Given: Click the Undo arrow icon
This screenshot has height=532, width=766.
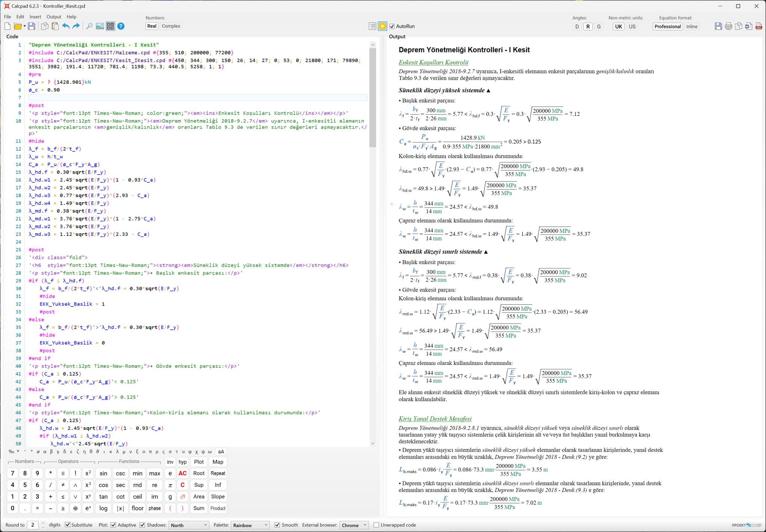Looking at the screenshot, I should tap(66, 26).
